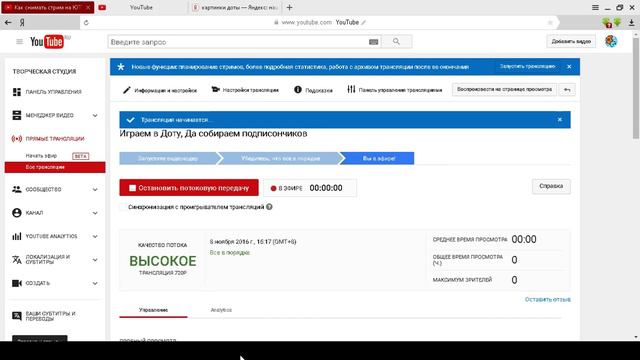Click the Добавить видео button
This screenshot has height=360, width=640.
571,41
